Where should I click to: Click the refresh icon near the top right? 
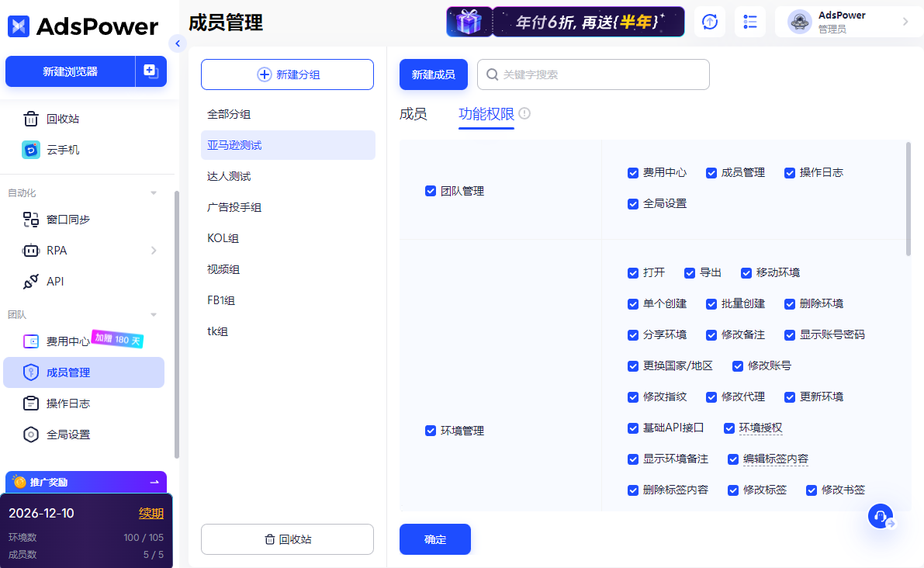709,22
